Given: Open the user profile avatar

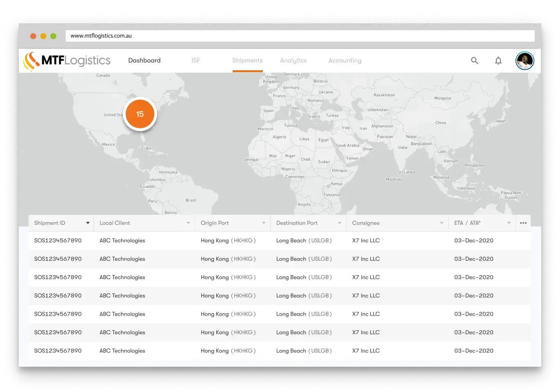Looking at the screenshot, I should click(x=524, y=61).
